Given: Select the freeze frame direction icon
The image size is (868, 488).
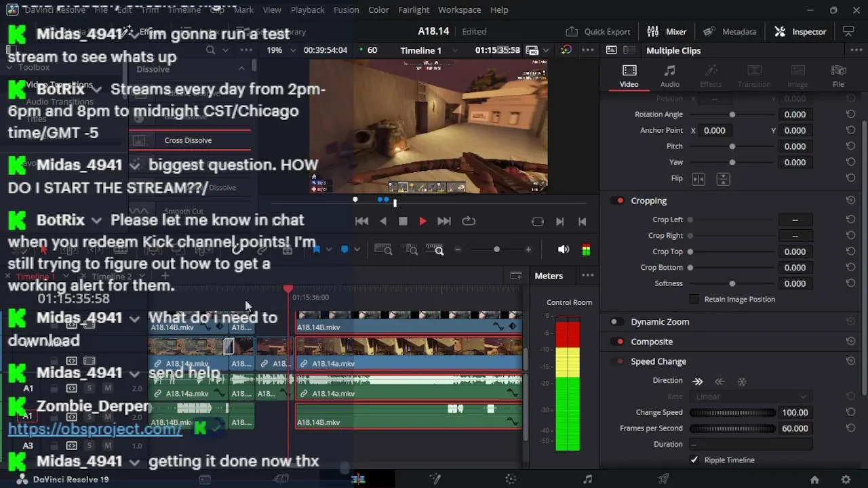Looking at the screenshot, I should coord(742,382).
